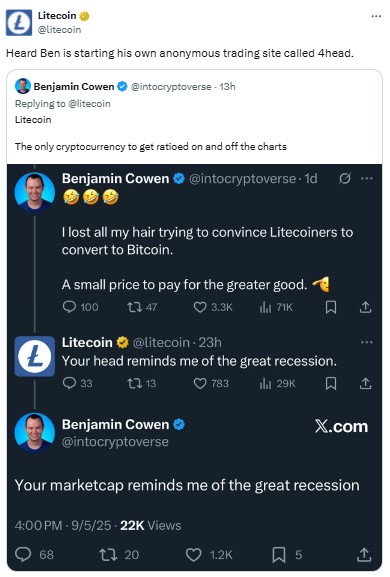
Task: Click the reply icon with 68 comments
Action: [23, 554]
